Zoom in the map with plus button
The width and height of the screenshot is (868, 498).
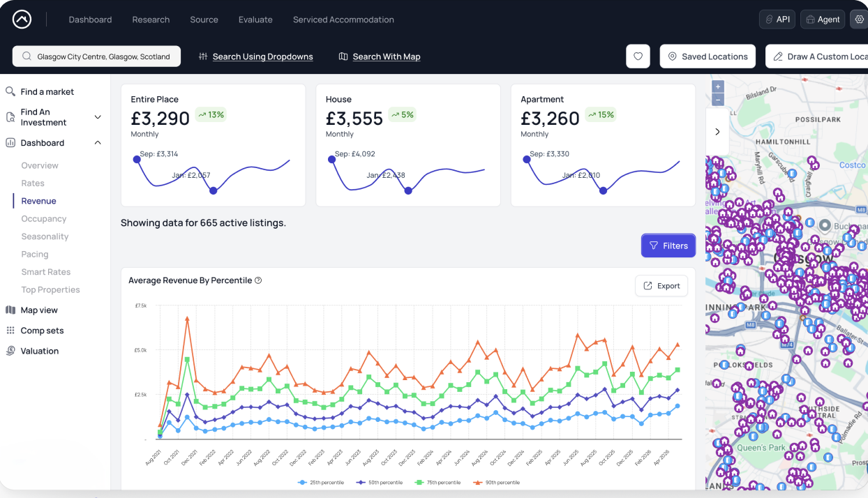coord(718,86)
